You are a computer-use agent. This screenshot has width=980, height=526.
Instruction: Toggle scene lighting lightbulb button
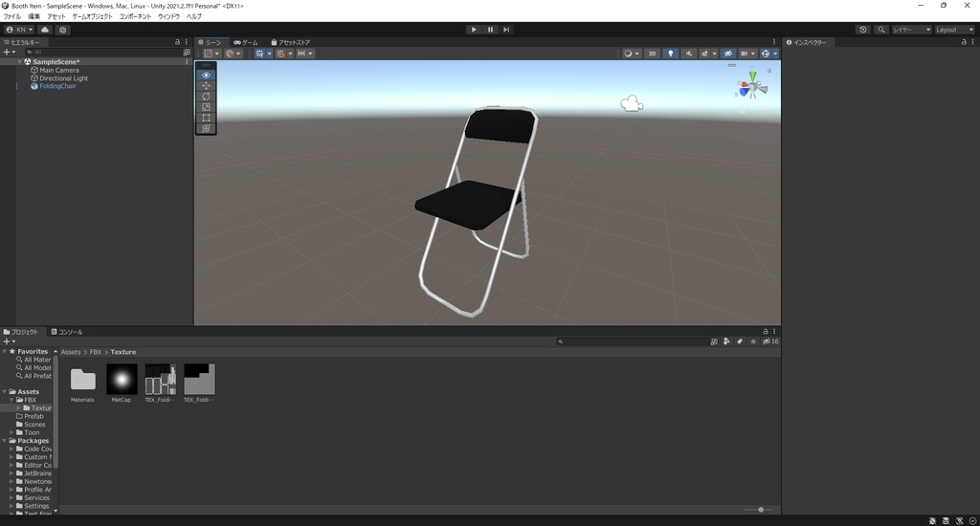(x=671, y=54)
